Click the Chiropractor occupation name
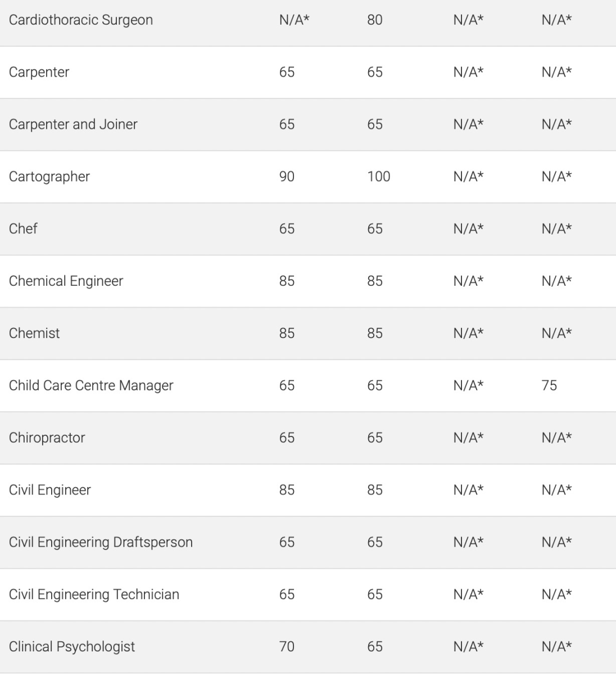616x675 pixels. click(x=47, y=438)
